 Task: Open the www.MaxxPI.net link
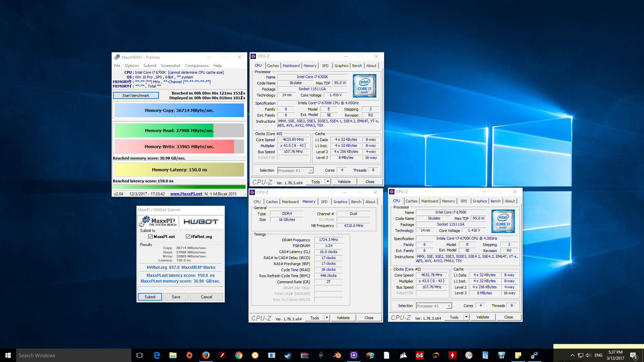tap(186, 194)
